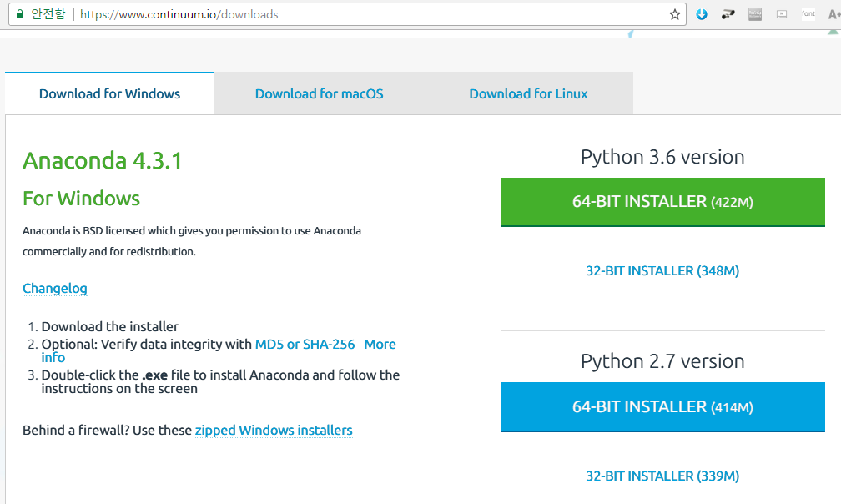The image size is (841, 504).
Task: Click the 'Anaconda 4.3.1' heading
Action: [102, 161]
